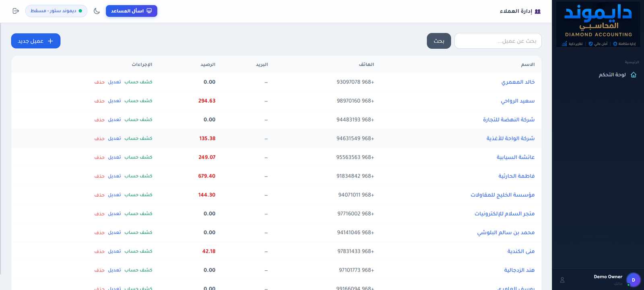Click حذف for خالد المعمري
Viewport: 644px width, 290px height.
pos(99,82)
